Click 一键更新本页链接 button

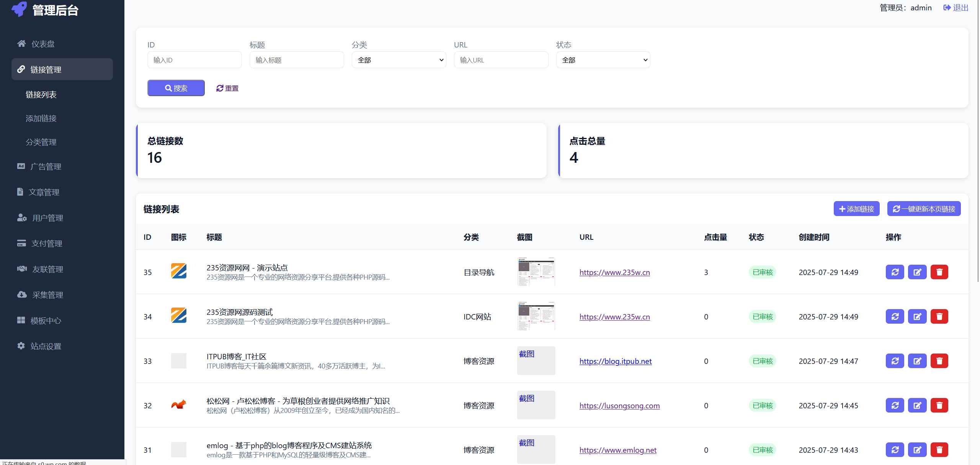pos(924,209)
